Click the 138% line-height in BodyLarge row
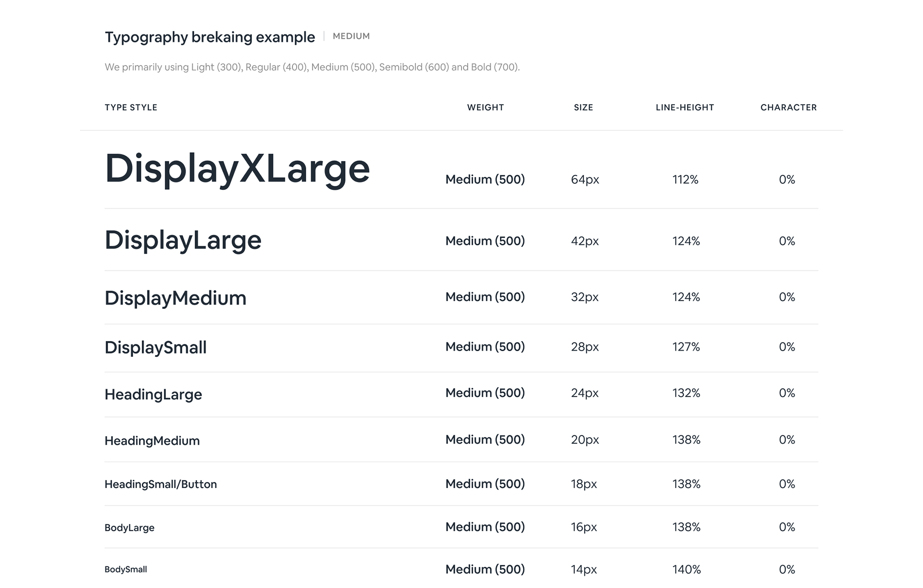 click(686, 527)
